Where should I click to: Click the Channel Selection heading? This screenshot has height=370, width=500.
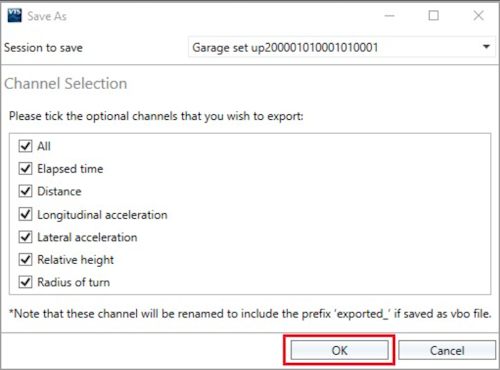pyautogui.click(x=66, y=83)
